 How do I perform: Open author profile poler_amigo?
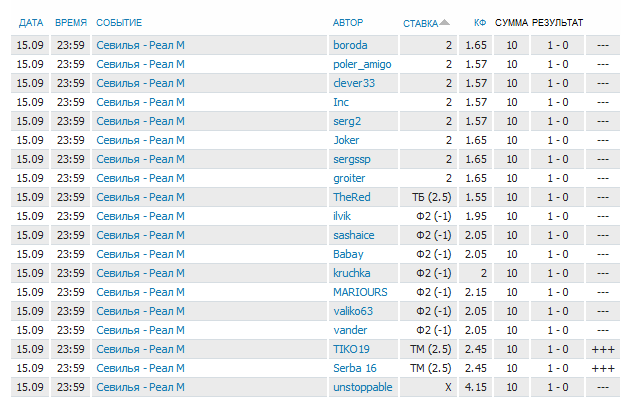click(x=362, y=64)
